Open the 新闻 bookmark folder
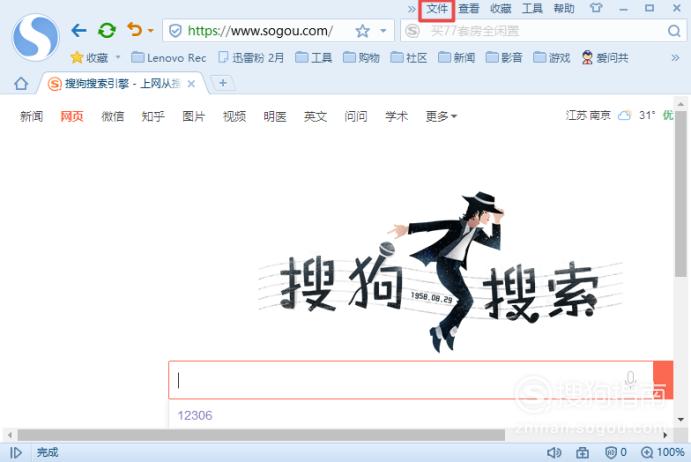 point(457,58)
